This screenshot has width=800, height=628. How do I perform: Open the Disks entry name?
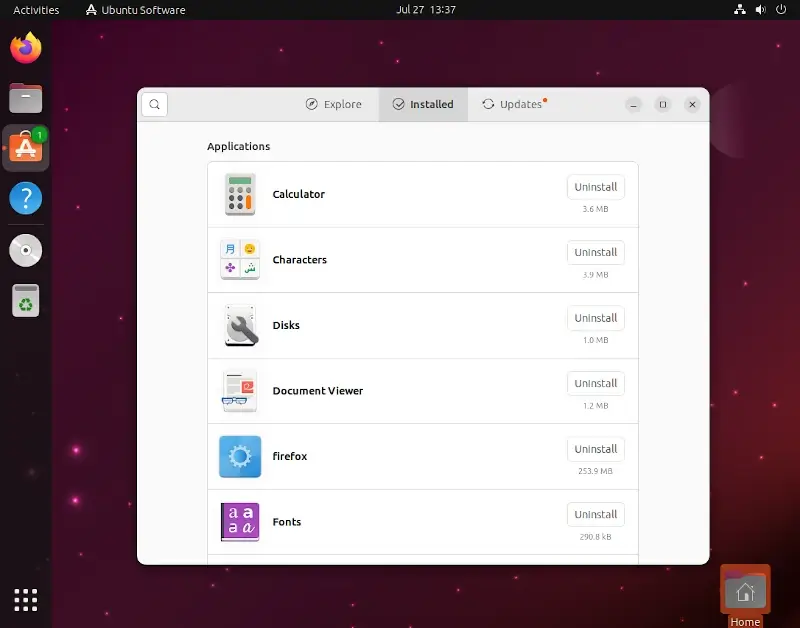pyautogui.click(x=286, y=325)
